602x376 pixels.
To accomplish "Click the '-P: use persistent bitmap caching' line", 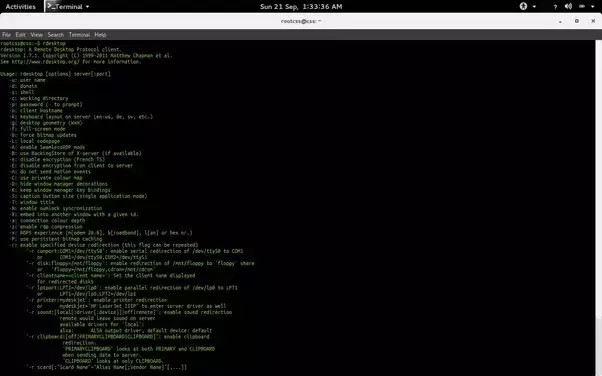I will [56, 239].
